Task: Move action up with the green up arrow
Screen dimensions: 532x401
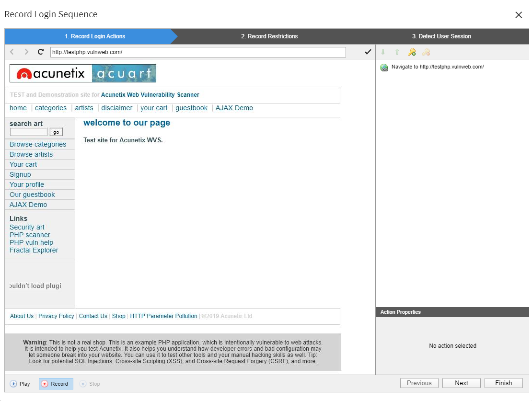Action: 397,52
